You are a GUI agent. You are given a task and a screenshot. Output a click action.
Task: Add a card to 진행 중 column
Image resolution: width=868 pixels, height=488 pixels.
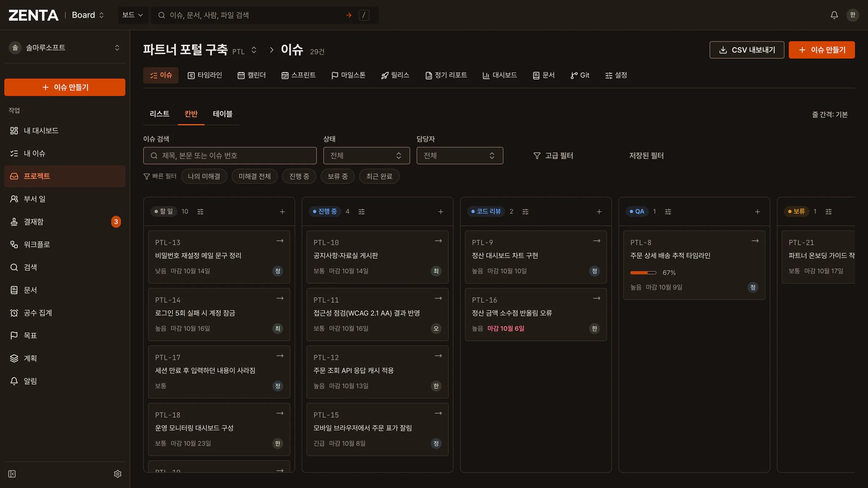point(441,211)
